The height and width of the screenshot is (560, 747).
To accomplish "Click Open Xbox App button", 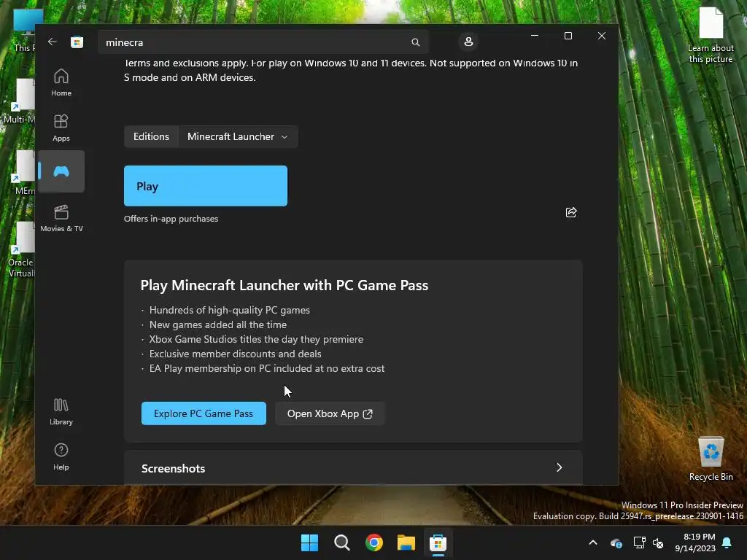I will pos(330,413).
